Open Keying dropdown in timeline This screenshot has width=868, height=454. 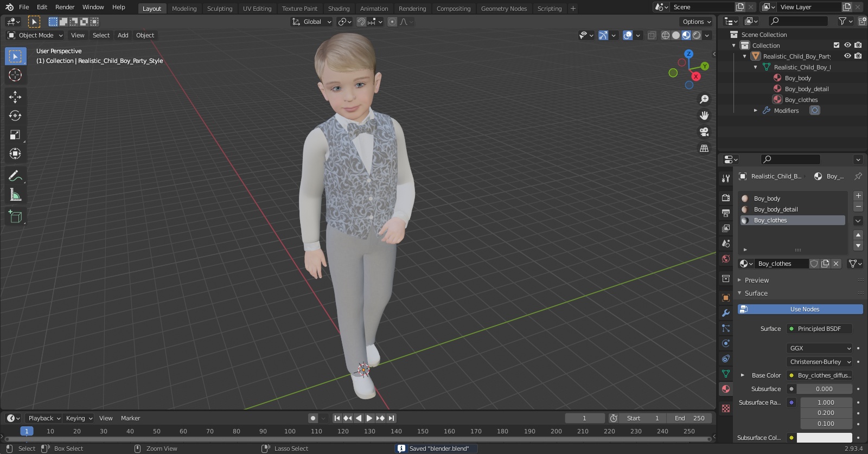click(79, 418)
